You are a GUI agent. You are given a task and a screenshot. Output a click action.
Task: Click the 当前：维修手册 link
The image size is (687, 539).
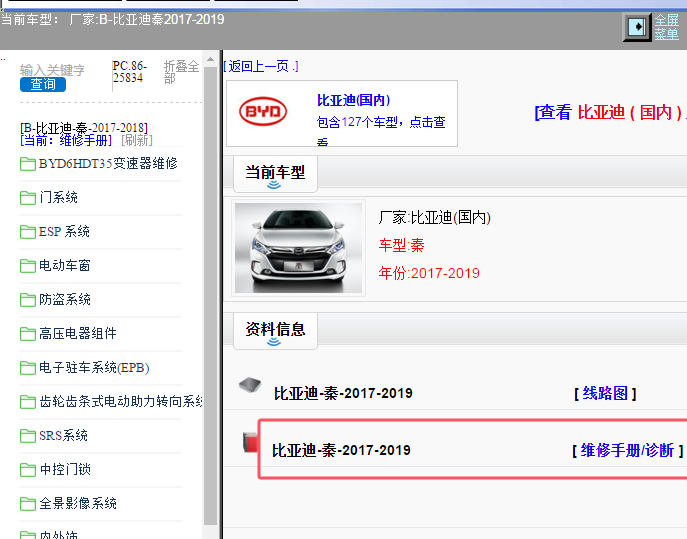pos(66,140)
